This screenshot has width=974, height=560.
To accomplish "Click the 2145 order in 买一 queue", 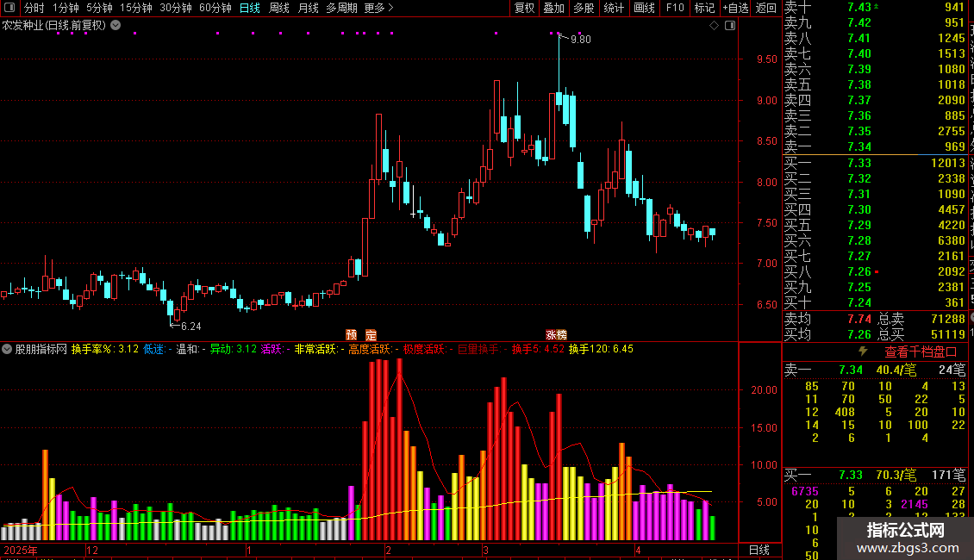I will tap(915, 504).
